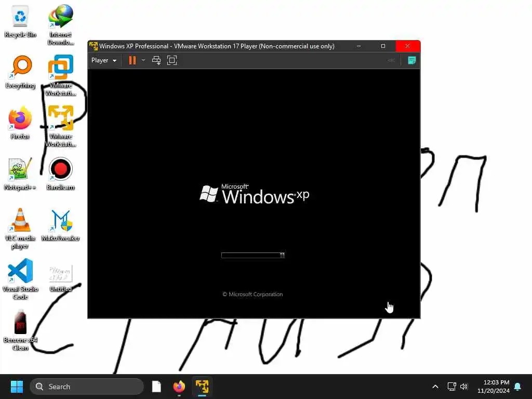532x399 pixels.
Task: Select the Firefox desktop shortcut
Action: pos(20,123)
